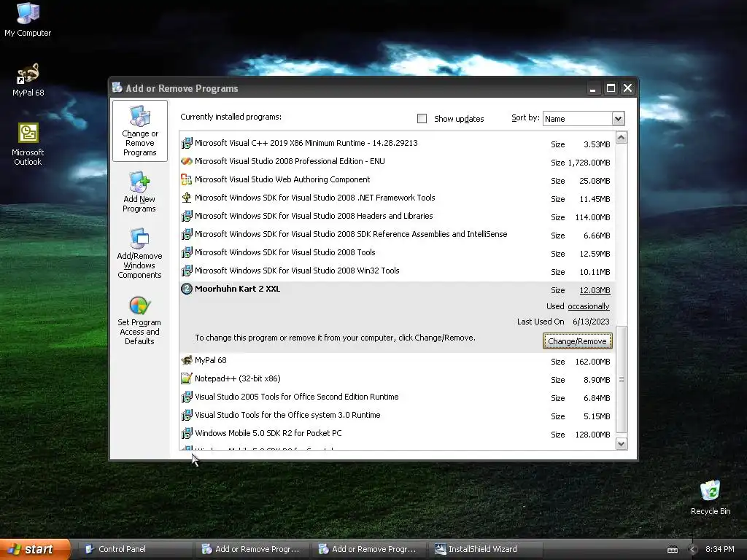Open My Computer desktop icon

pyautogui.click(x=28, y=19)
